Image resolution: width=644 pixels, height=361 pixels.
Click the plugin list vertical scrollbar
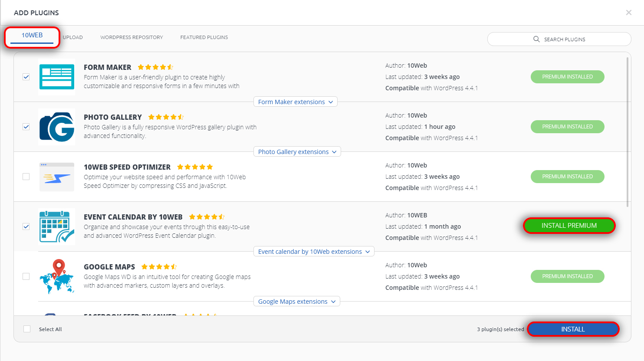tap(628, 132)
